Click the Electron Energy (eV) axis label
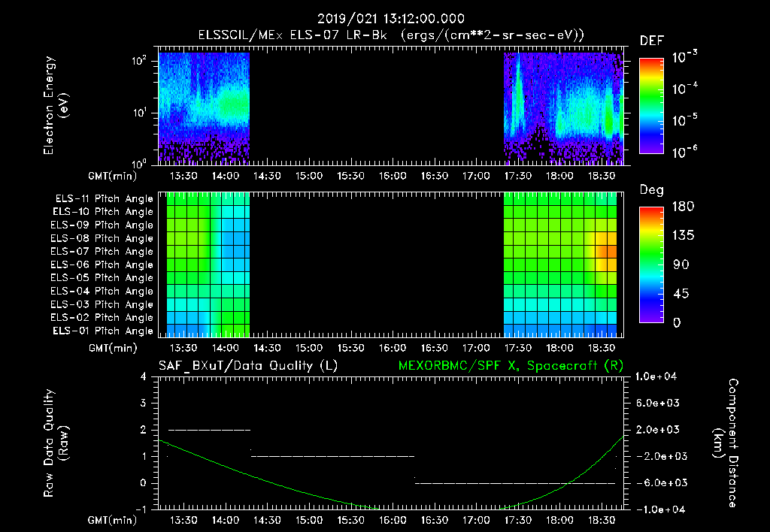This screenshot has width=770, height=532. 56,105
